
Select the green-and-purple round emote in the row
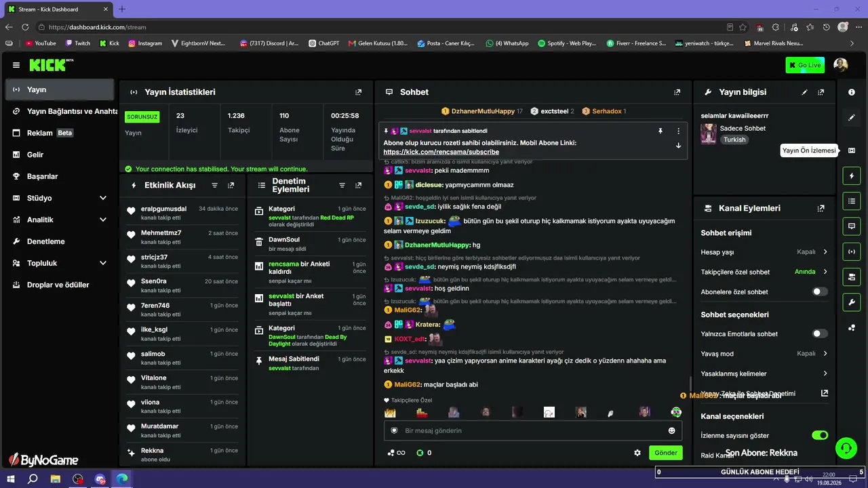676,412
